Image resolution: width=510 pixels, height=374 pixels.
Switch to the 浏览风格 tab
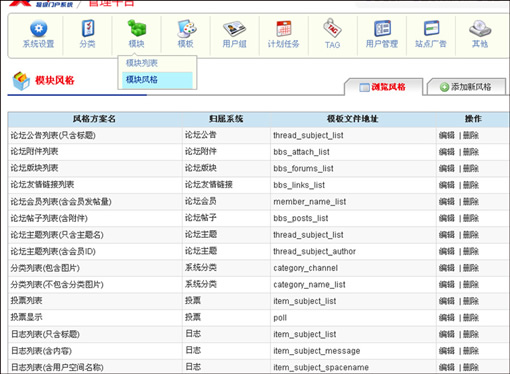click(383, 87)
